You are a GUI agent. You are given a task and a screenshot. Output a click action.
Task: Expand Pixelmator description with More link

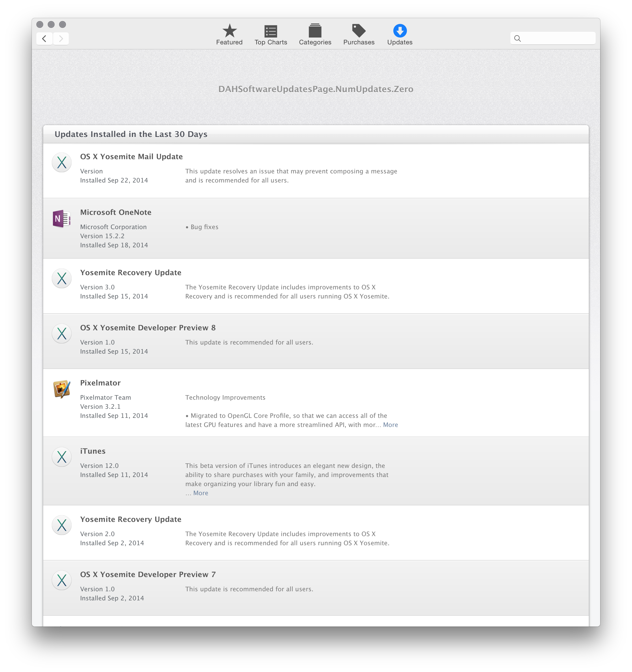pyautogui.click(x=390, y=425)
